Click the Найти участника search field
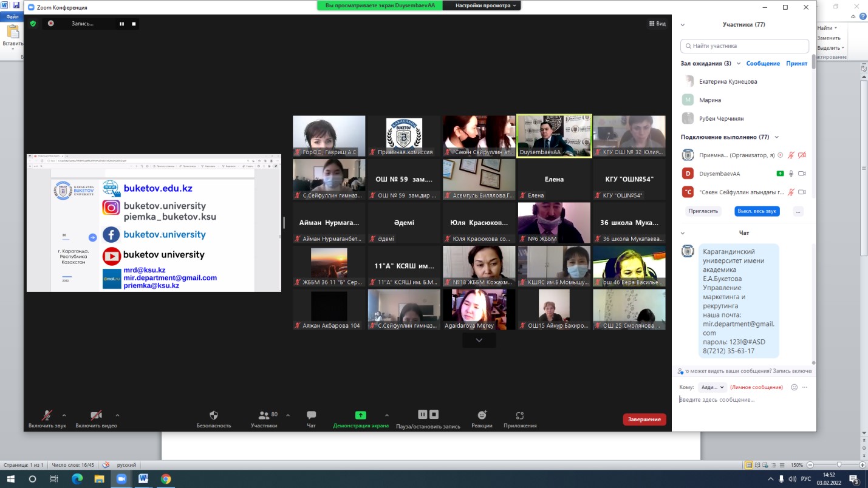Image resolution: width=868 pixels, height=488 pixels. [x=745, y=46]
